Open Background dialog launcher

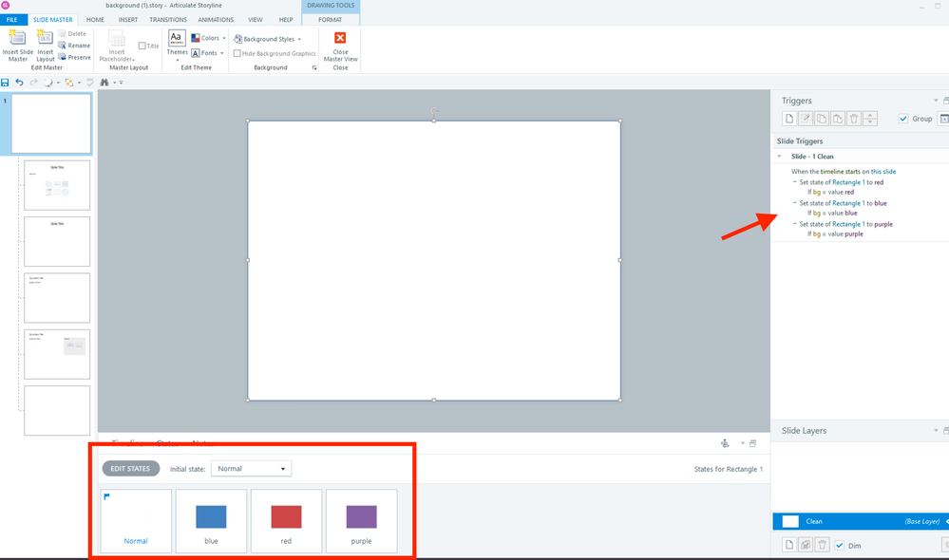tap(314, 67)
